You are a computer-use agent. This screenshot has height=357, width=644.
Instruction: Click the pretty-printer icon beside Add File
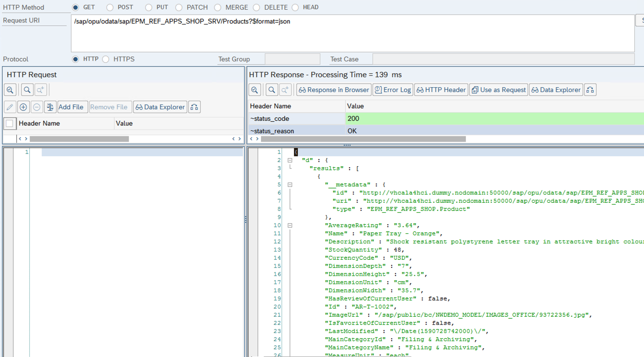point(50,106)
